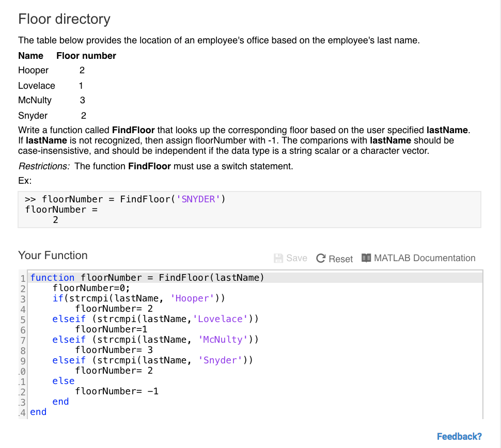The image size is (501, 448).
Task: Click line number 5 in gutter
Action: pos(23,319)
